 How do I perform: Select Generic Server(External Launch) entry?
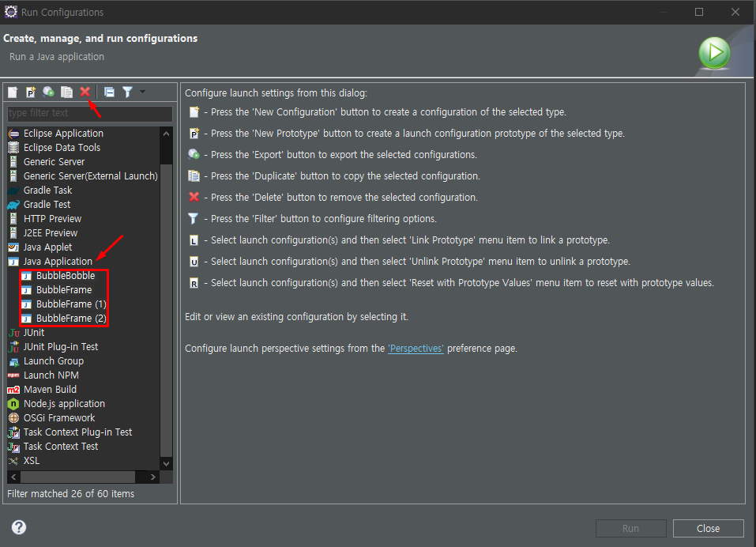(x=91, y=176)
